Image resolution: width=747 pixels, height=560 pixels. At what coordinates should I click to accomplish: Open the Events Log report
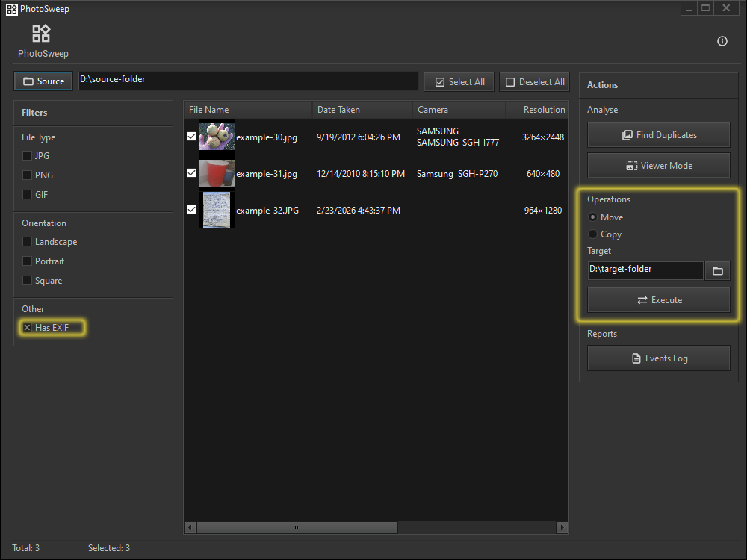658,358
